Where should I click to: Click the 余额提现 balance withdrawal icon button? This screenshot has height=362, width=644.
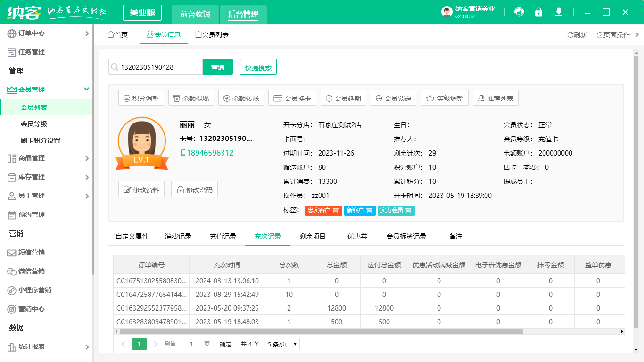pos(191,98)
